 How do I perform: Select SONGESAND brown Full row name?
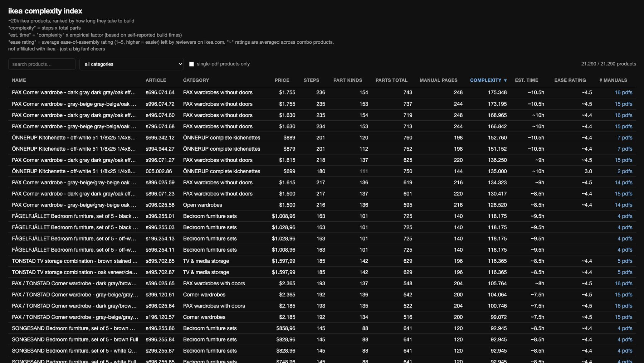click(75, 339)
